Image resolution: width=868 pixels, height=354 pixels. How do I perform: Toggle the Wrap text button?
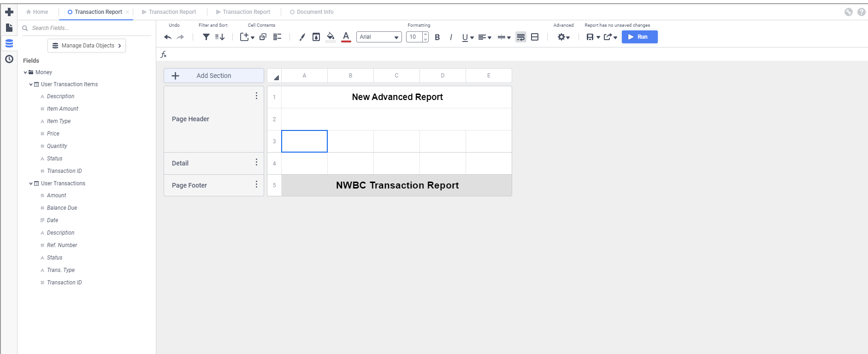point(521,37)
